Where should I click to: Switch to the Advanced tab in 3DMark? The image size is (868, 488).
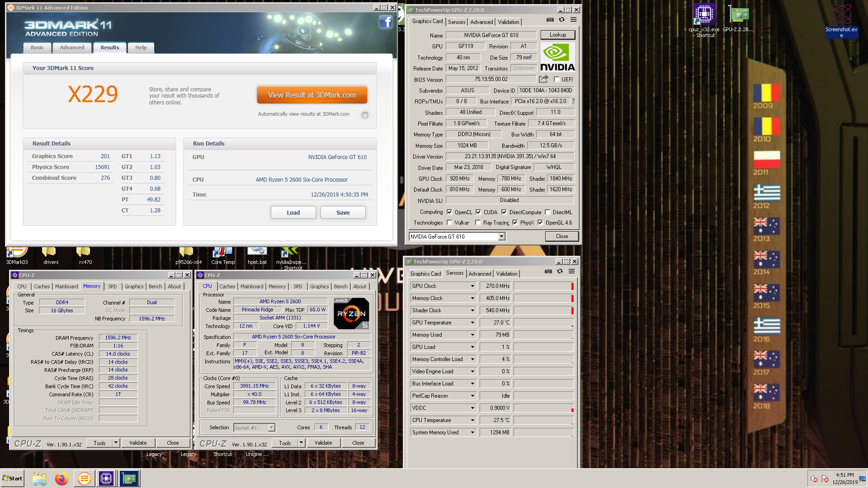tap(72, 47)
